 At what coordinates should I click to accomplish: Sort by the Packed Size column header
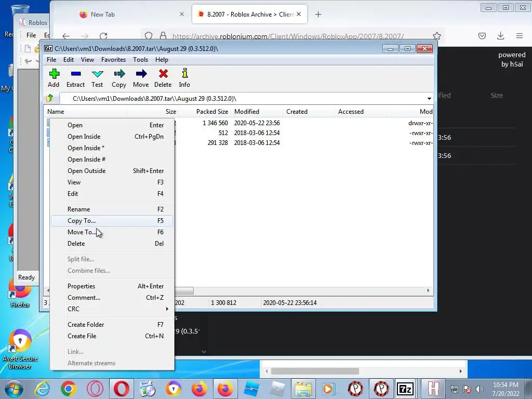coord(205,112)
